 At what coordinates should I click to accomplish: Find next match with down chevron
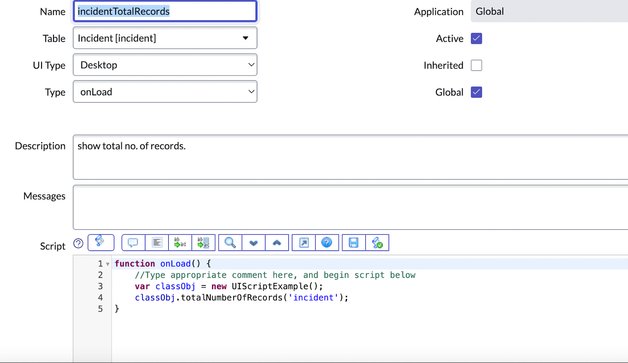(254, 242)
